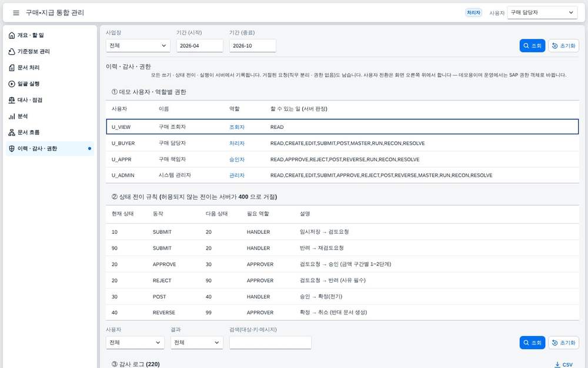The height and width of the screenshot is (368, 588).
Task: Click 확정 → 취소 (반대 문서 생성) description
Action: 333,313
